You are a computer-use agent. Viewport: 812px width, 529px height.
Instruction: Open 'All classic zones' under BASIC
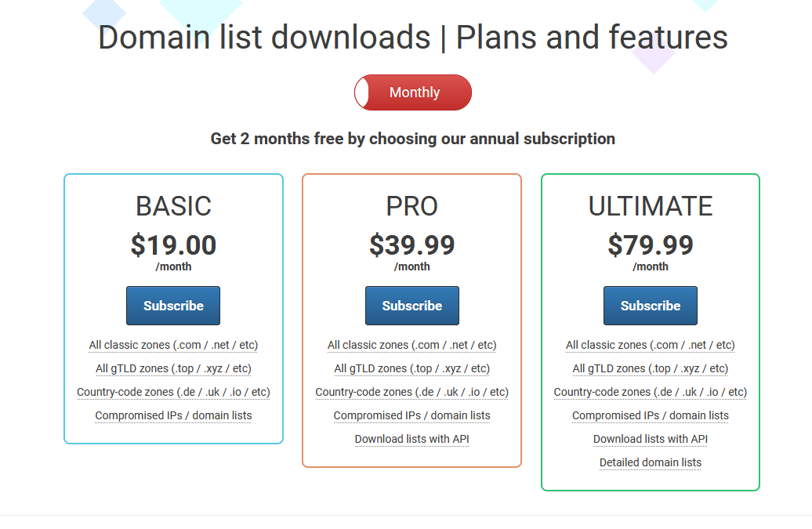[x=173, y=345]
